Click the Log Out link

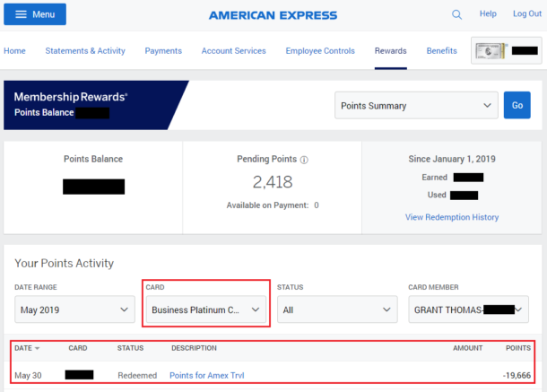point(527,14)
